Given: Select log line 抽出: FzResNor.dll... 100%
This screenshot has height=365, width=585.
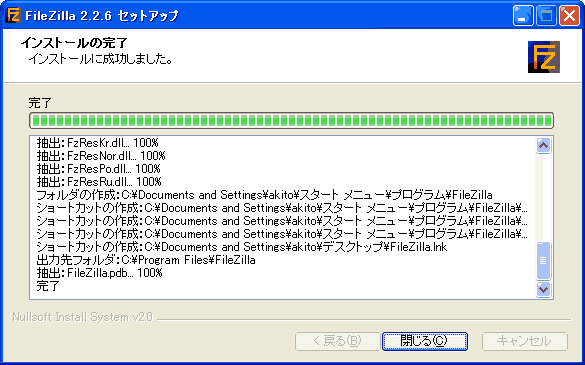Looking at the screenshot, I should 101,156.
